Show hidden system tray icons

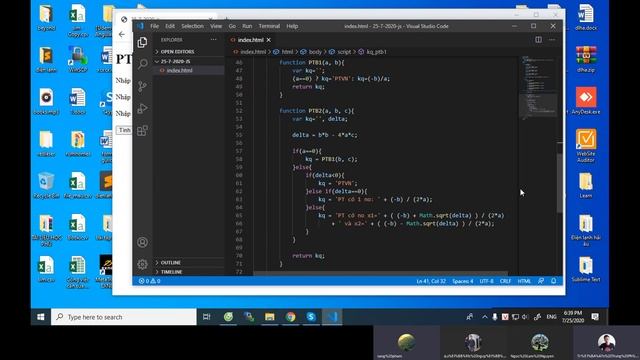tap(484, 317)
